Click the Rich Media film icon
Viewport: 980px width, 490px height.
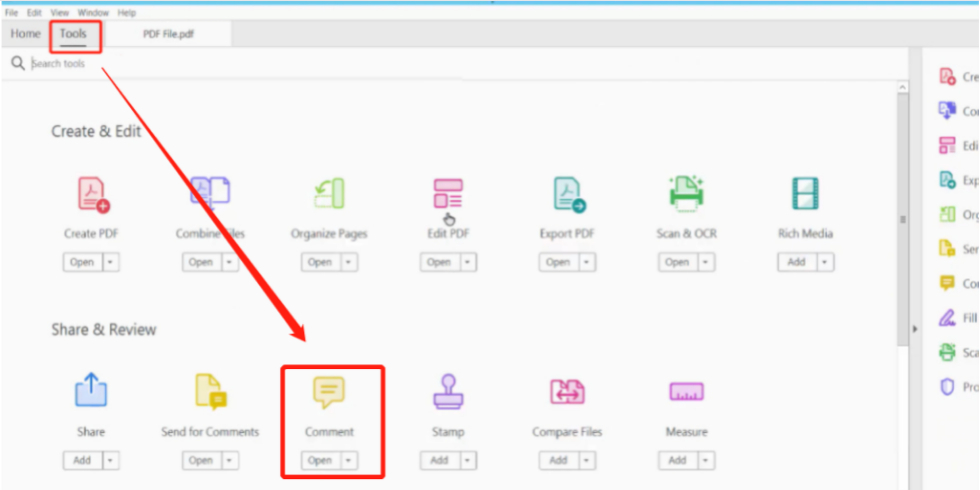point(805,194)
